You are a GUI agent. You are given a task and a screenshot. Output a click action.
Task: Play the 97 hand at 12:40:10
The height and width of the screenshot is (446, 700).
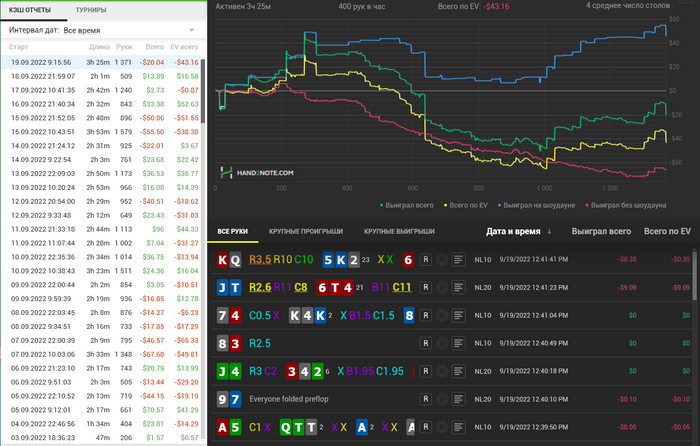(442, 399)
